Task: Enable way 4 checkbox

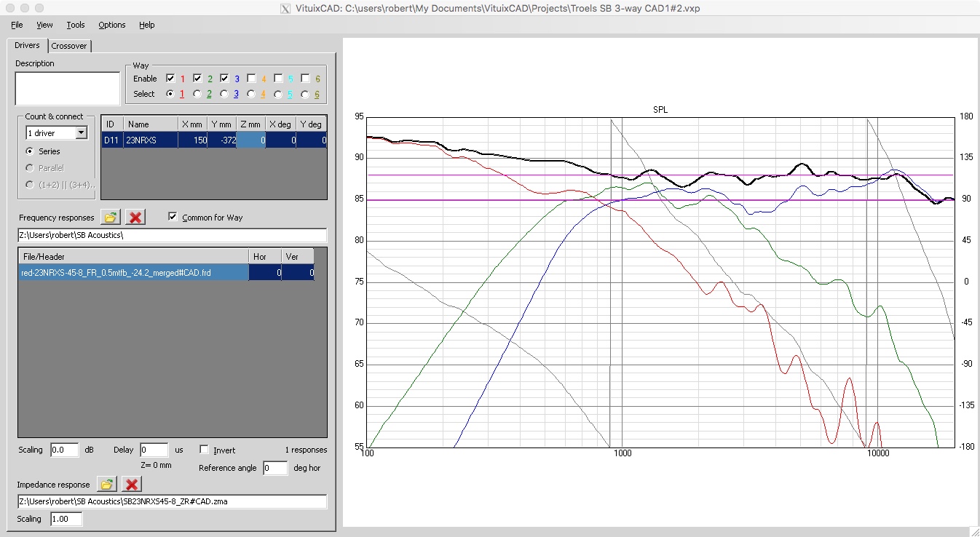Action: [251, 78]
